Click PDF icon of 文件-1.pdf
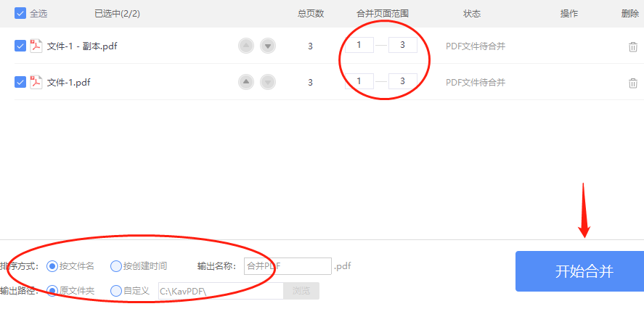 (36, 82)
